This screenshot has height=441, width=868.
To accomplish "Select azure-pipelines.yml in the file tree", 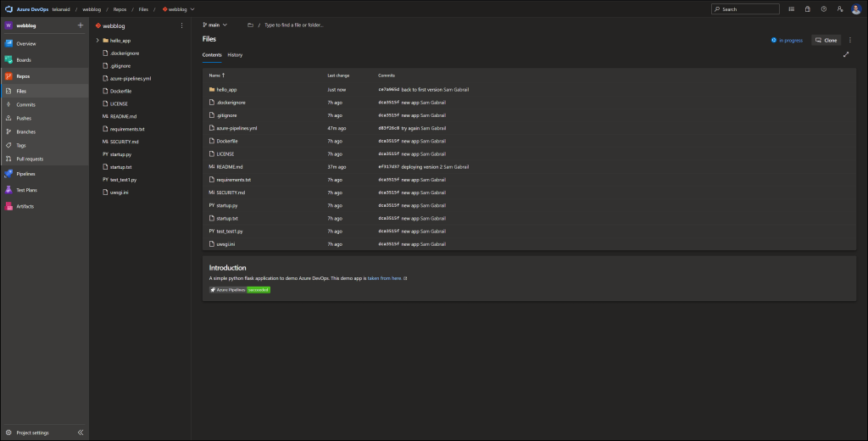I will pos(130,79).
